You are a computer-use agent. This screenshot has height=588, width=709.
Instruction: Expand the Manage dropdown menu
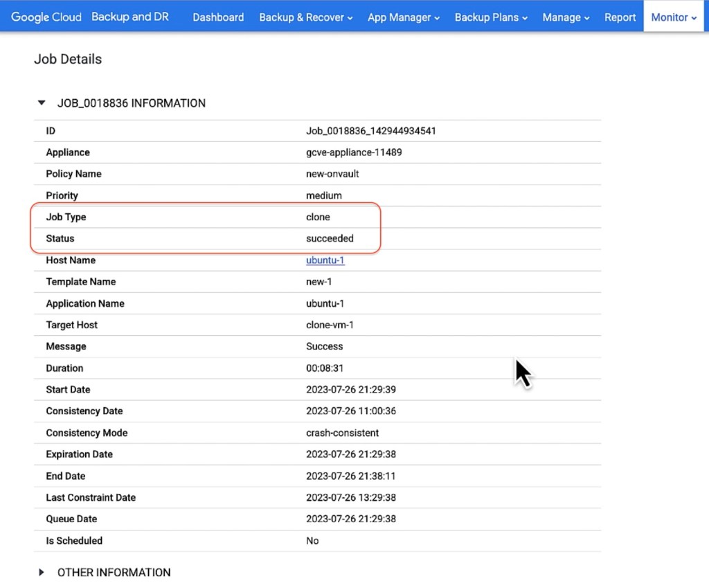566,17
